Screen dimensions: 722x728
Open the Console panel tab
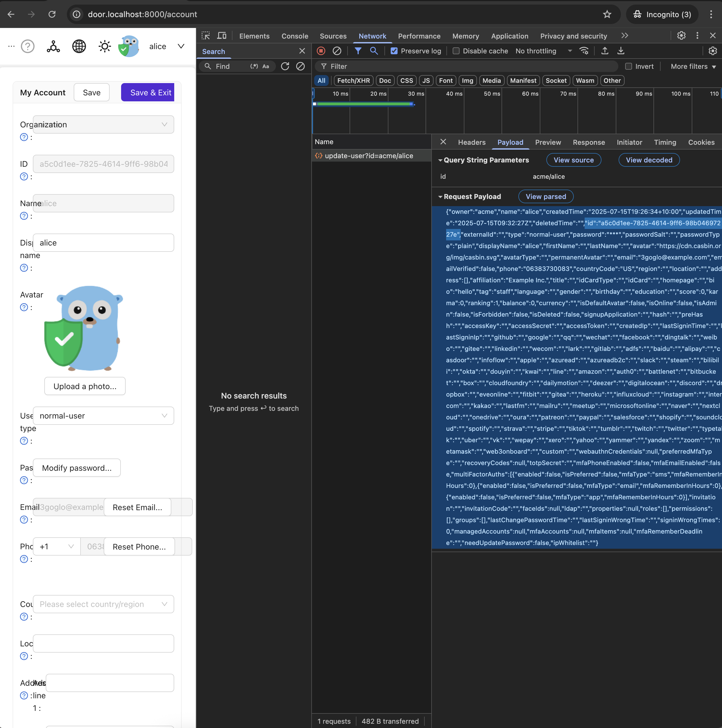click(294, 36)
